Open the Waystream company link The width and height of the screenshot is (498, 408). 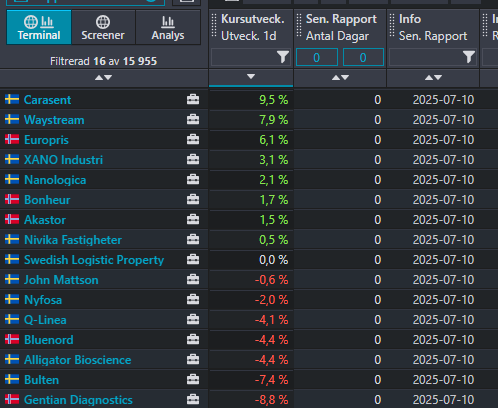coord(54,120)
